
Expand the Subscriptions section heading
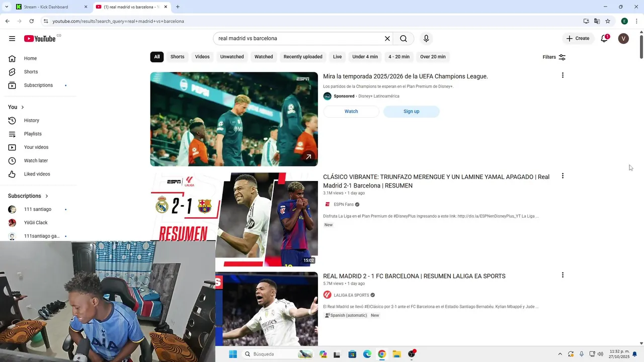pos(28,196)
